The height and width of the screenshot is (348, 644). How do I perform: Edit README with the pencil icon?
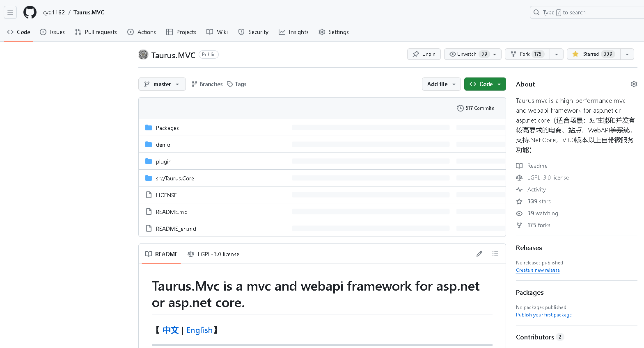pos(479,254)
